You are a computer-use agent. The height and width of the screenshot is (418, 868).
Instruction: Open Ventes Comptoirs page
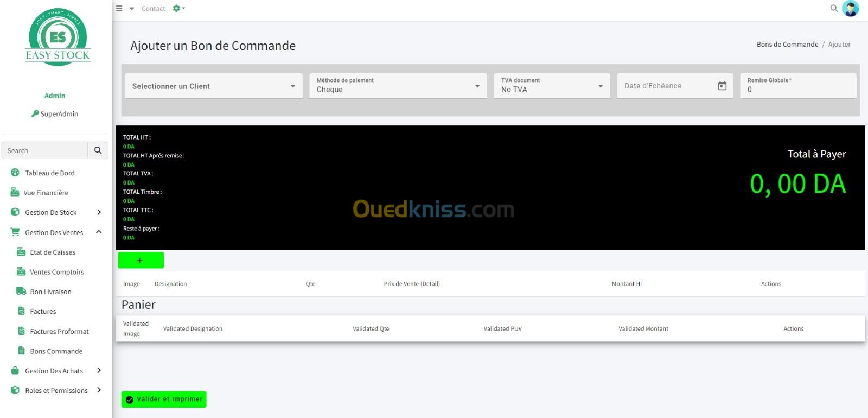pos(57,272)
